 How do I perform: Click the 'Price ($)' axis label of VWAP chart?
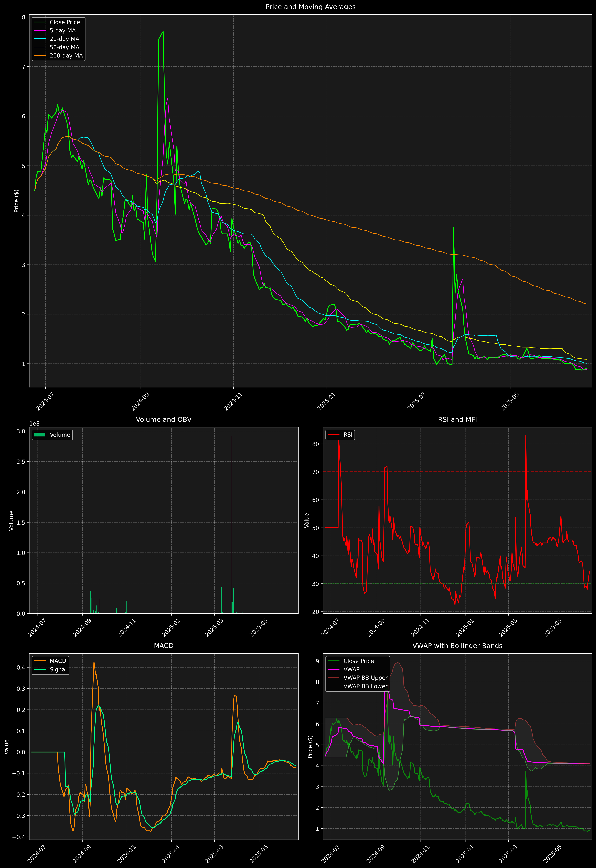tap(310, 747)
